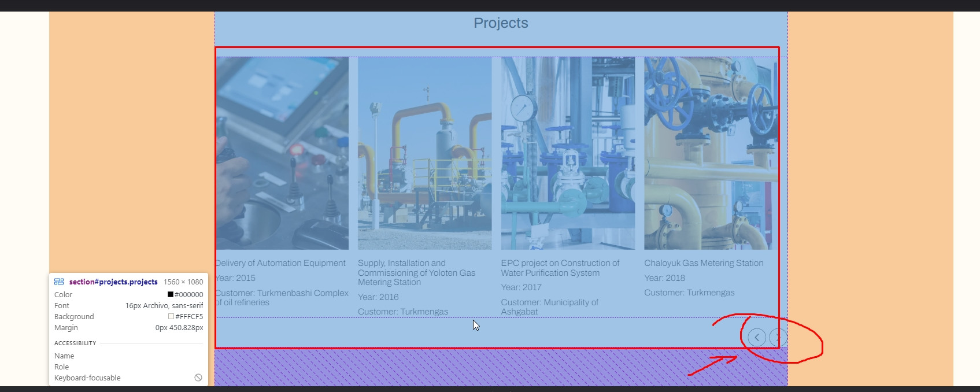Image resolution: width=980 pixels, height=392 pixels.
Task: Click the #FFFCF5 background color swatch
Action: coord(171,316)
